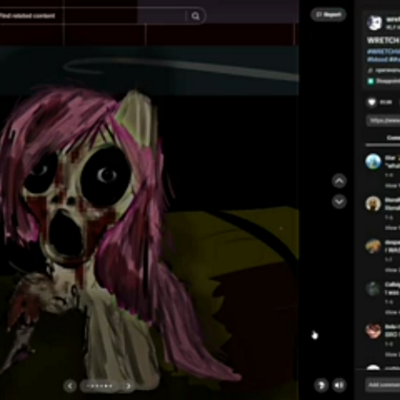Click the Add comment input field
The height and width of the screenshot is (400, 400).
tap(383, 385)
